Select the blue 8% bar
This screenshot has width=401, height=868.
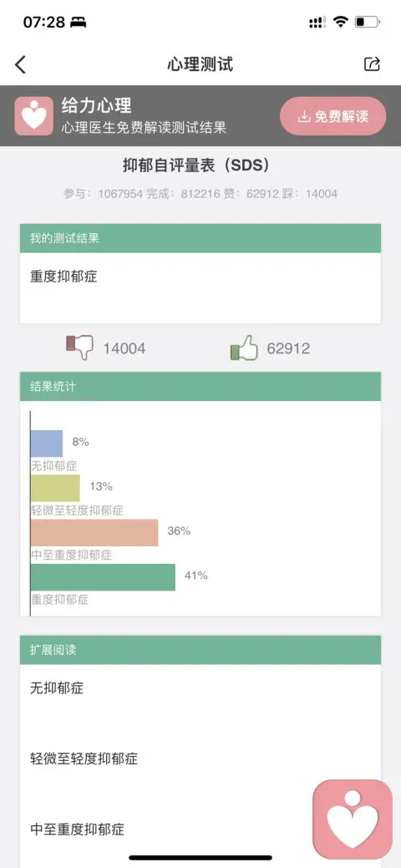point(47,444)
